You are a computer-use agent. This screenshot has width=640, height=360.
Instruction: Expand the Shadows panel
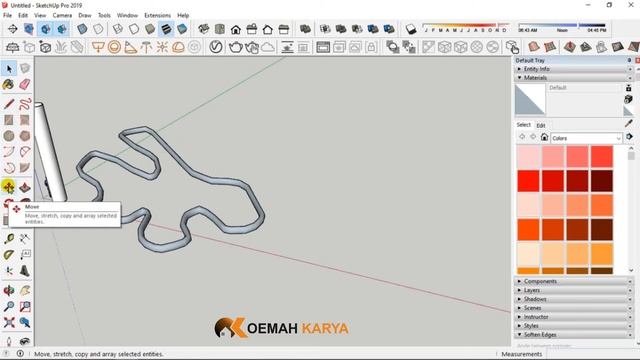(573, 299)
